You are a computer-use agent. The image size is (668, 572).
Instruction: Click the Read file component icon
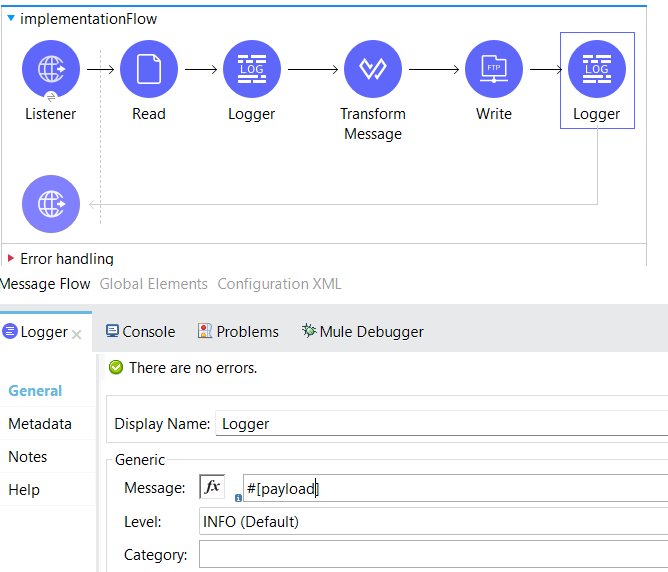(148, 69)
